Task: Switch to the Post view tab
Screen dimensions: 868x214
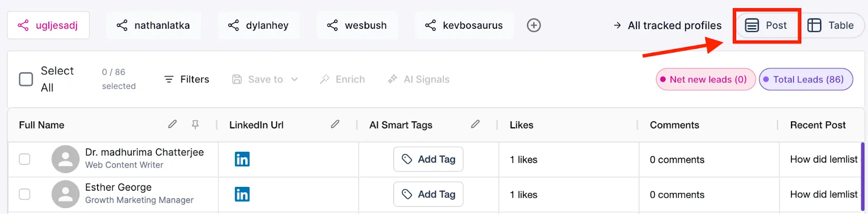Action: 766,25
